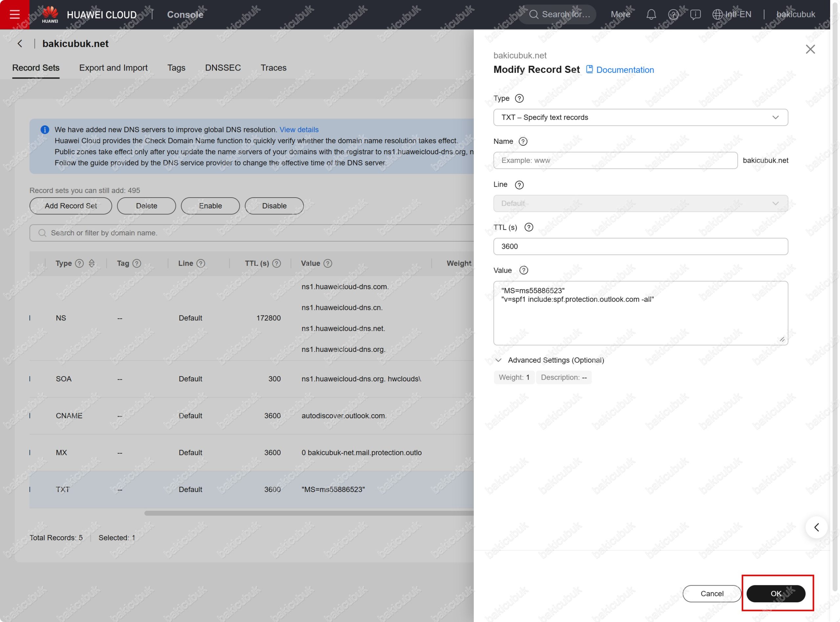Click the Name input field
Image resolution: width=840 pixels, height=622 pixels.
click(615, 161)
